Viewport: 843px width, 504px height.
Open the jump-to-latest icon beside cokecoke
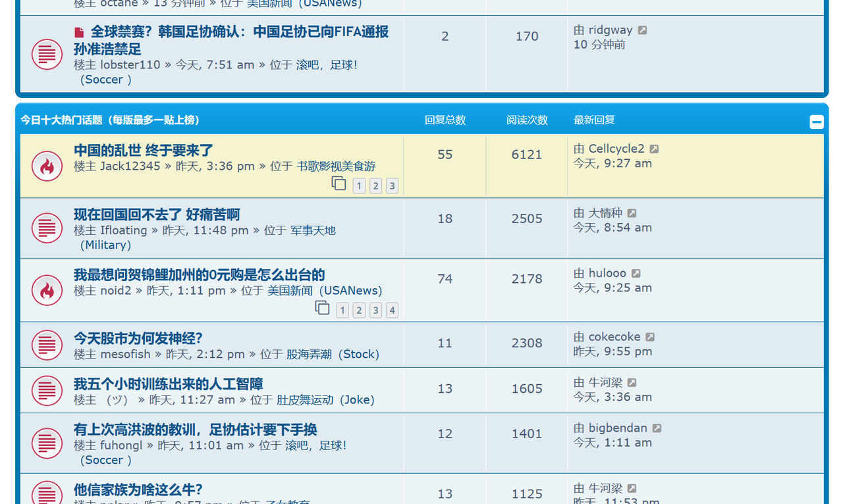pos(650,337)
